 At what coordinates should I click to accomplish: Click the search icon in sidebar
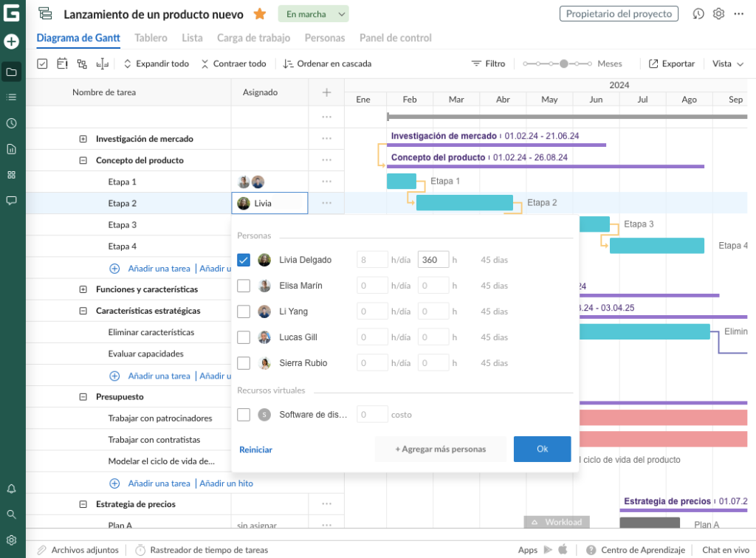[x=11, y=514]
